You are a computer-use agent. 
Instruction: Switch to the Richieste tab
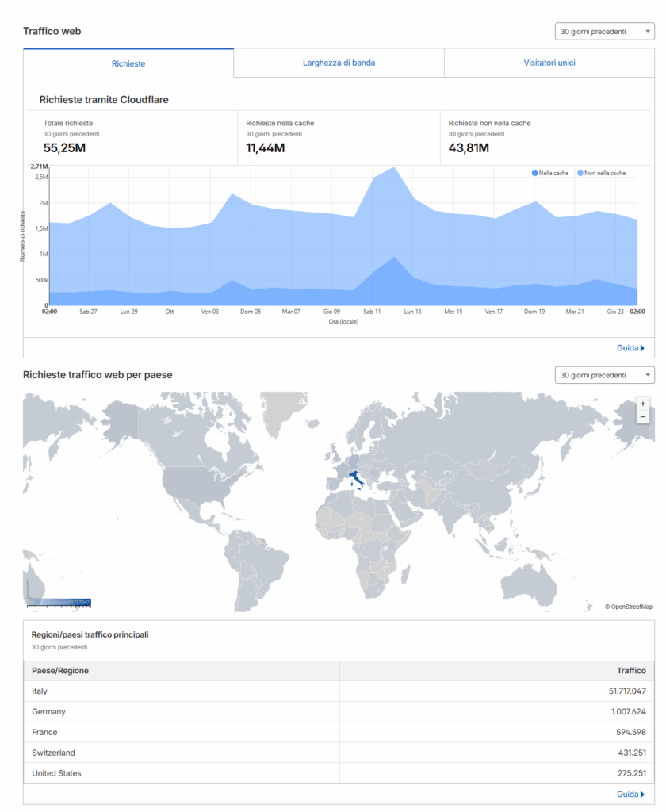tap(128, 63)
